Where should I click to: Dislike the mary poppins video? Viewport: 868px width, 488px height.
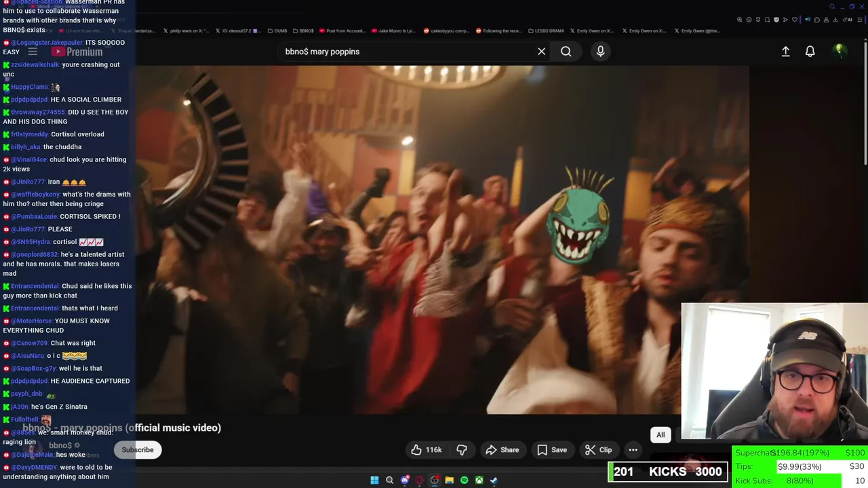[x=461, y=449]
